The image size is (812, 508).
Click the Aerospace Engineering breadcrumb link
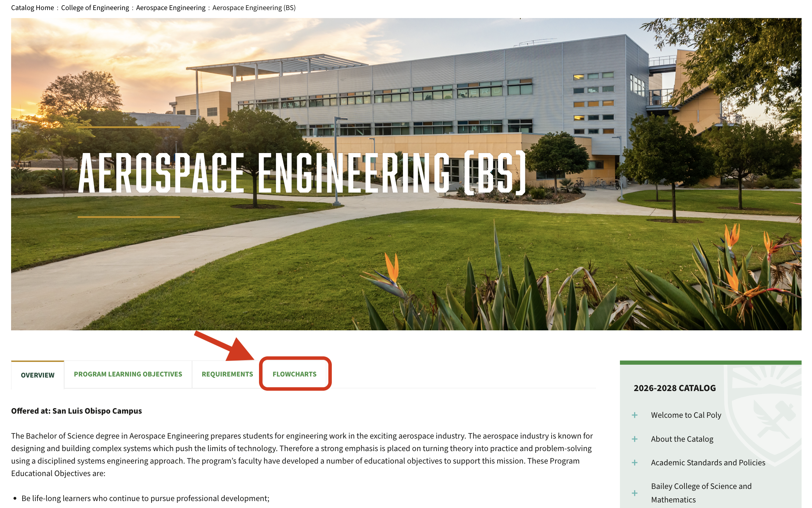[171, 8]
